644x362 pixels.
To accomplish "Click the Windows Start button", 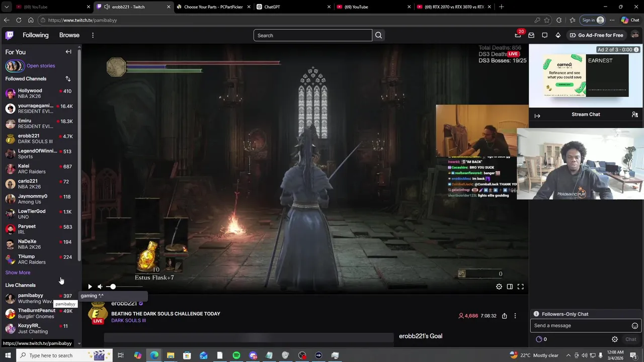I will pyautogui.click(x=7, y=355).
